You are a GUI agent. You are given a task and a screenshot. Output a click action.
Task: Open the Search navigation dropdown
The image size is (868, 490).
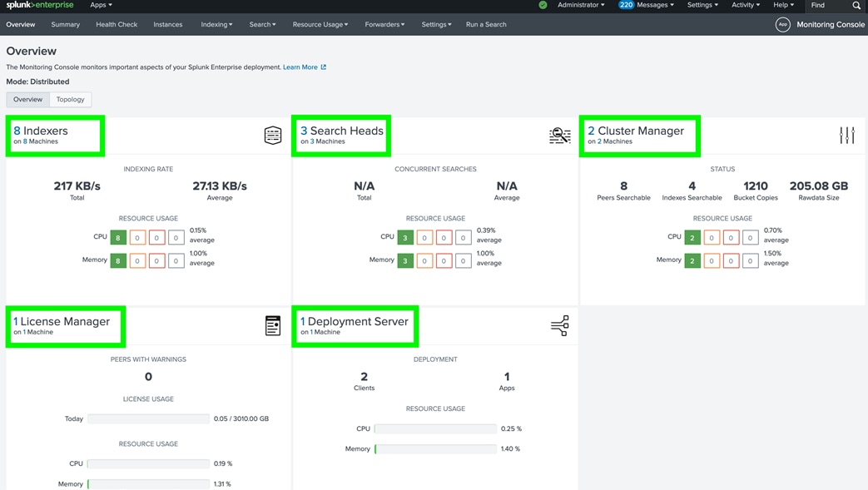point(262,24)
